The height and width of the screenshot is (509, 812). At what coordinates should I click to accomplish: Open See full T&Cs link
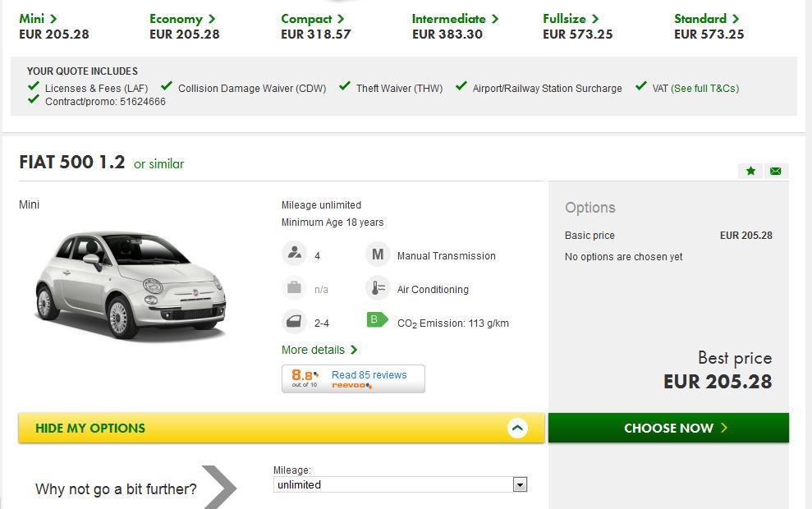704,89
